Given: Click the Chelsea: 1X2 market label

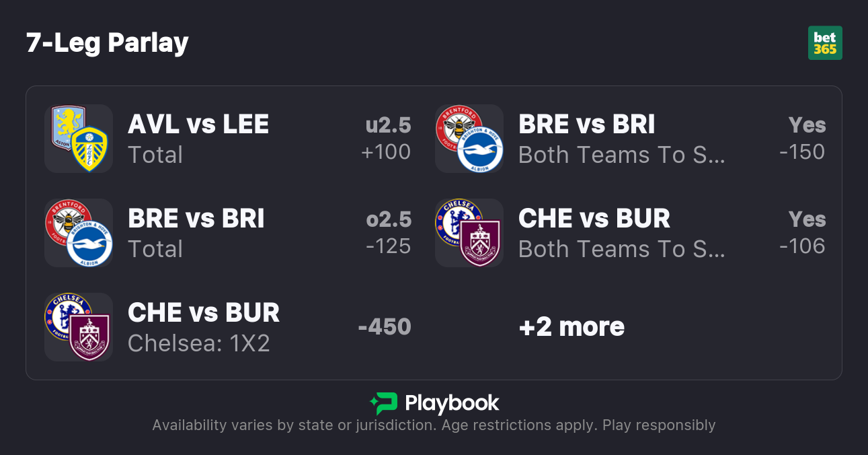Looking at the screenshot, I should (x=199, y=343).
